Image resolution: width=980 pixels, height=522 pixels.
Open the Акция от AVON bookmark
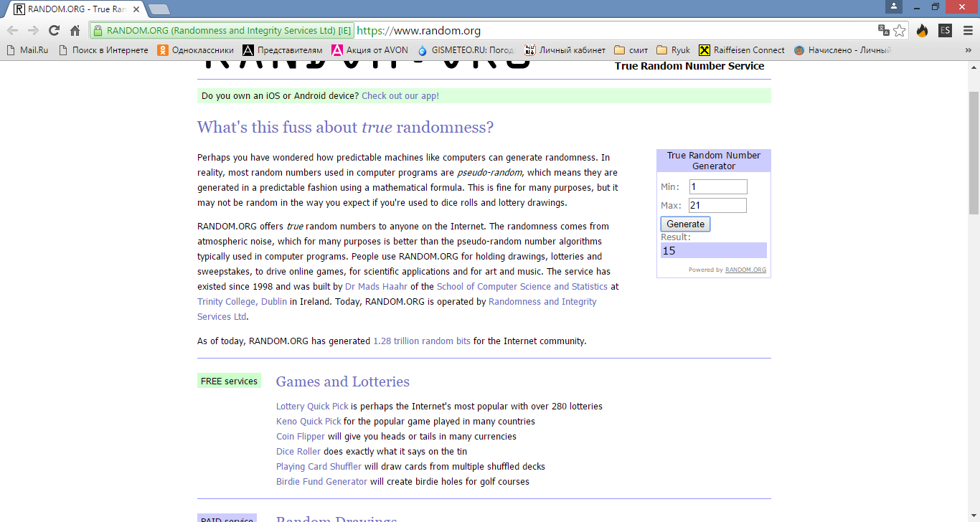pyautogui.click(x=369, y=50)
